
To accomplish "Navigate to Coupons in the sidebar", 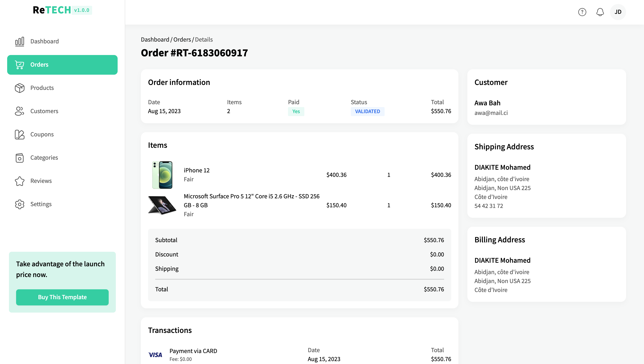I will coord(62,135).
